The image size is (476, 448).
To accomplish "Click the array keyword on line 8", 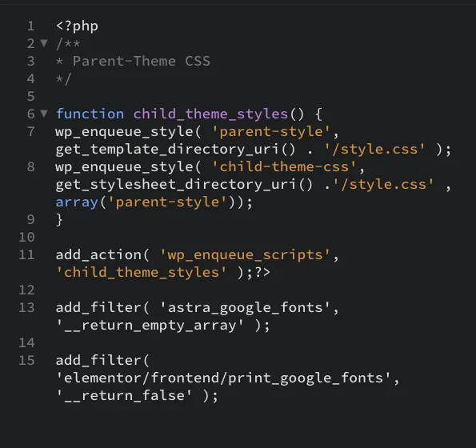I will point(77,202).
